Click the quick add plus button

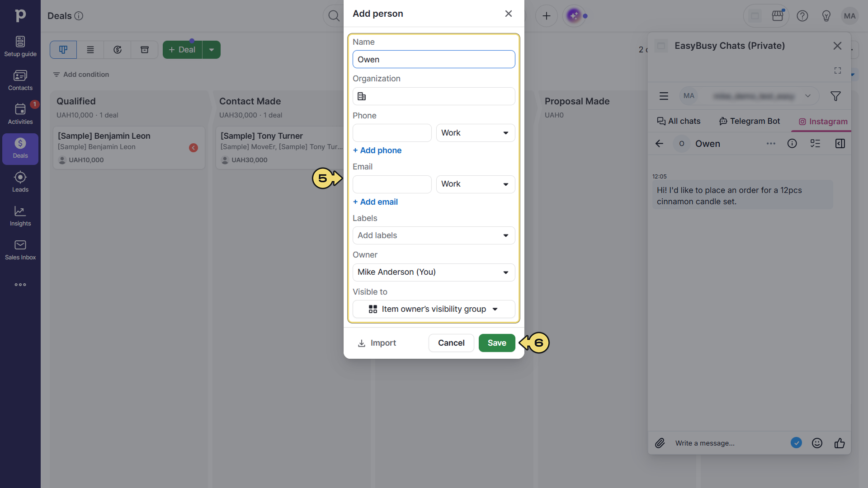click(547, 16)
